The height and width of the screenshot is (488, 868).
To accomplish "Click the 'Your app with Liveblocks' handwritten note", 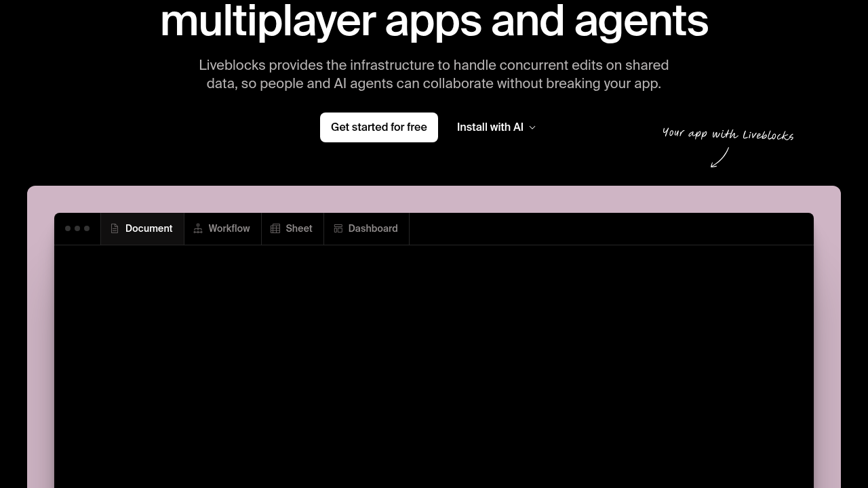I will (728, 134).
